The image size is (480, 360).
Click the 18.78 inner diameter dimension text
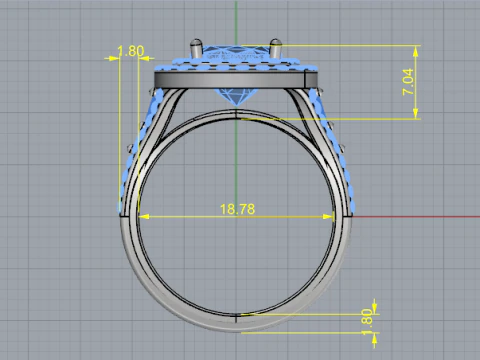point(237,209)
